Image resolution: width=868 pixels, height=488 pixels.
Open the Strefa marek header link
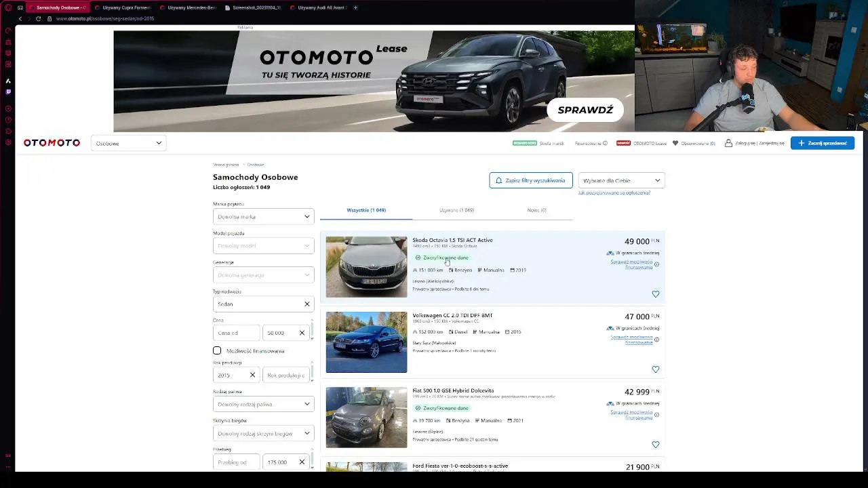pyautogui.click(x=552, y=143)
